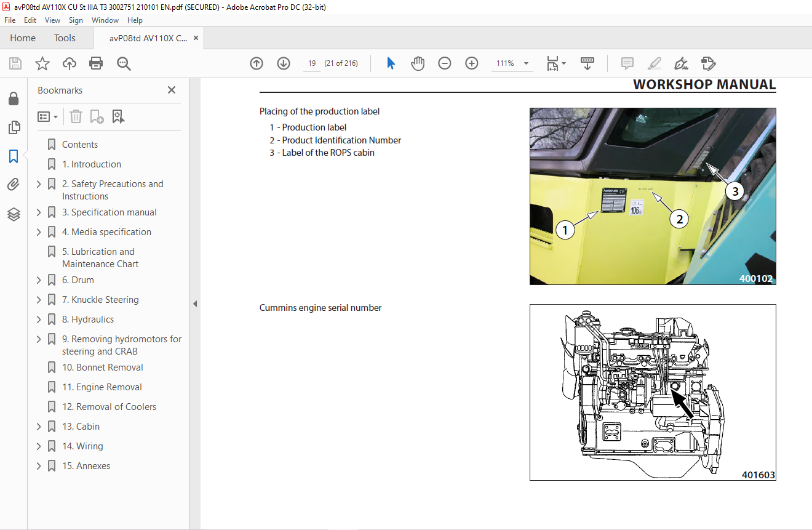Expand 2. Safety Precautions and Instructions bookmark

(x=39, y=184)
